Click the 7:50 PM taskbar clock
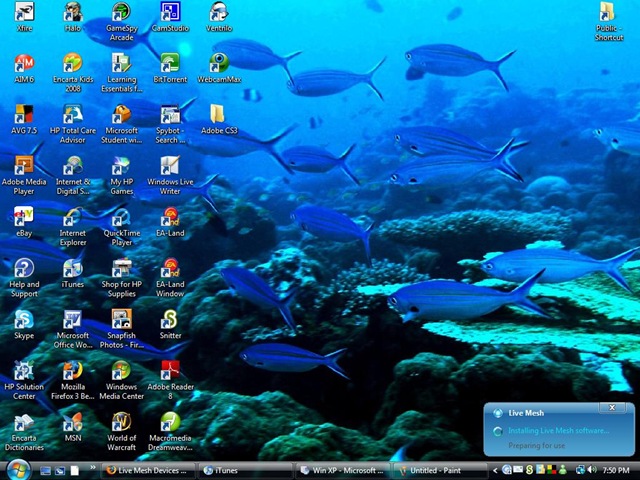640x480 pixels. coord(616,471)
